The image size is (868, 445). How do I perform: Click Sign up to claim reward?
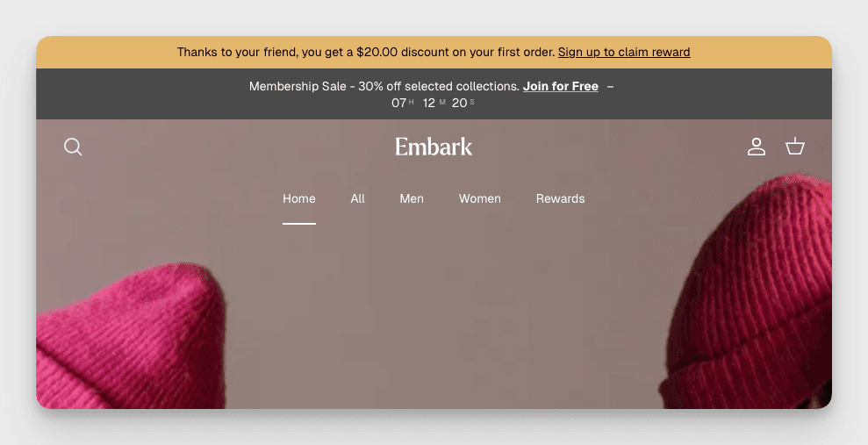(624, 52)
